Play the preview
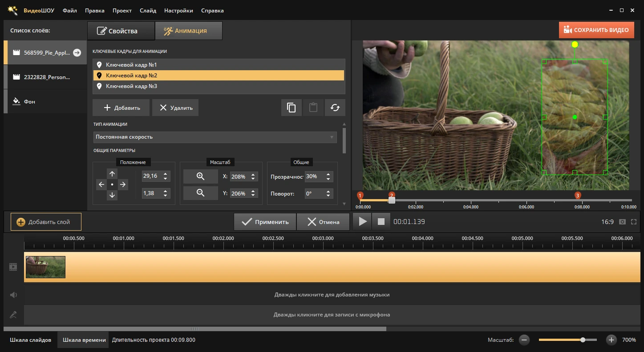644x352 pixels. point(363,221)
